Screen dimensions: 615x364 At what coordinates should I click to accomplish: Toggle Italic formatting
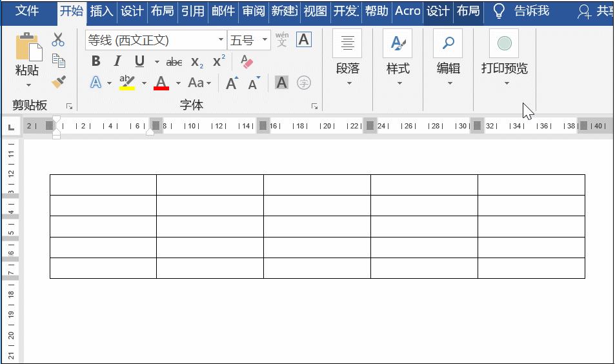(x=117, y=61)
